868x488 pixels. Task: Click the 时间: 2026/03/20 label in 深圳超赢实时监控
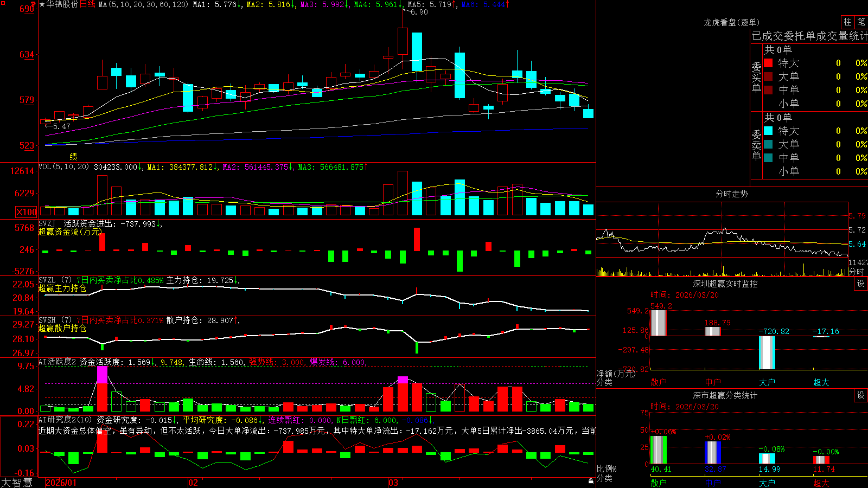685,295
